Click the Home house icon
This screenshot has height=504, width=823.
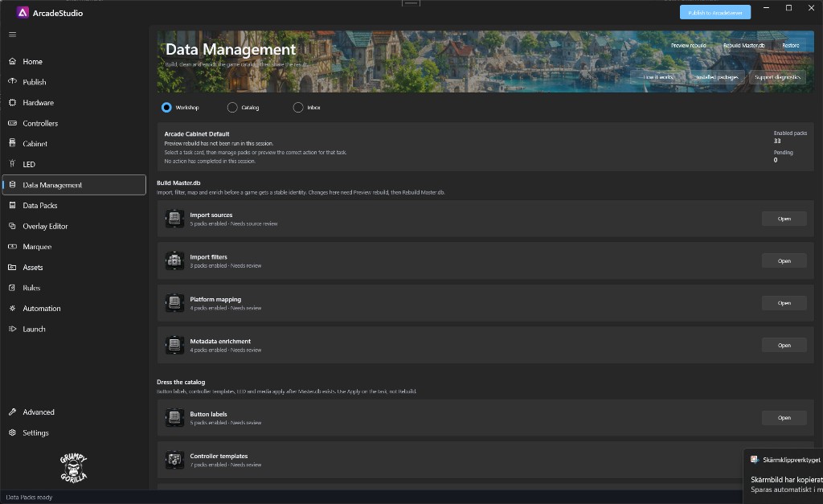click(x=13, y=61)
